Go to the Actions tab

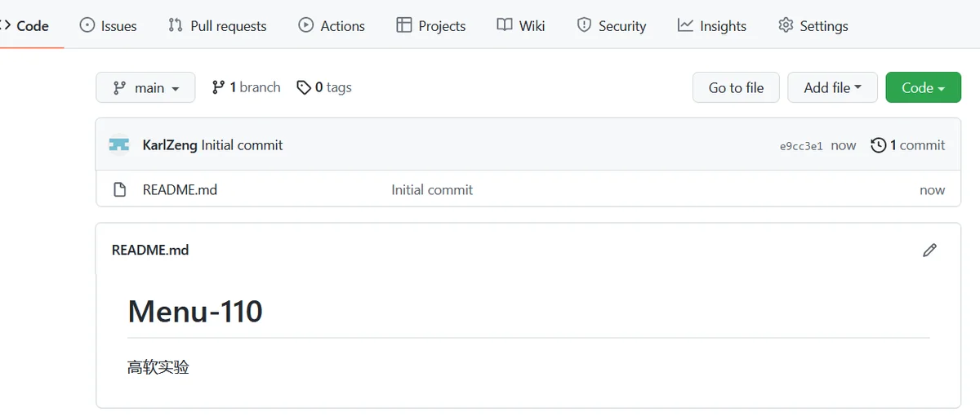point(332,25)
